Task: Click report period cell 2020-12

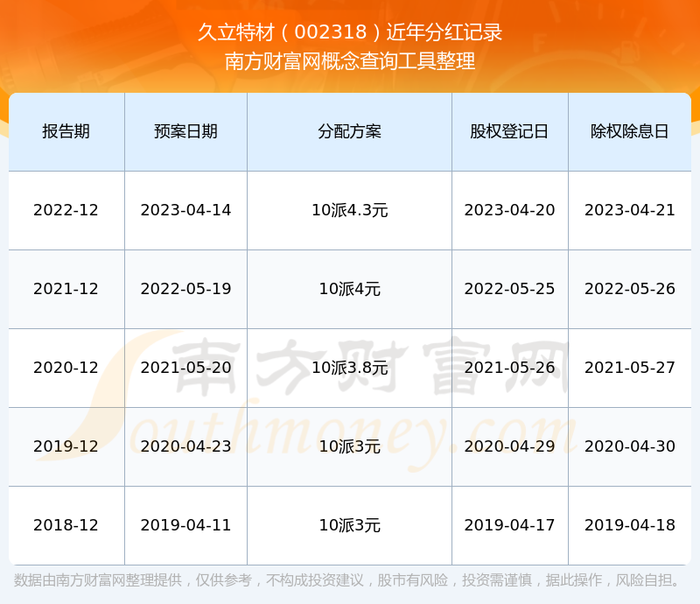Action: [x=66, y=368]
